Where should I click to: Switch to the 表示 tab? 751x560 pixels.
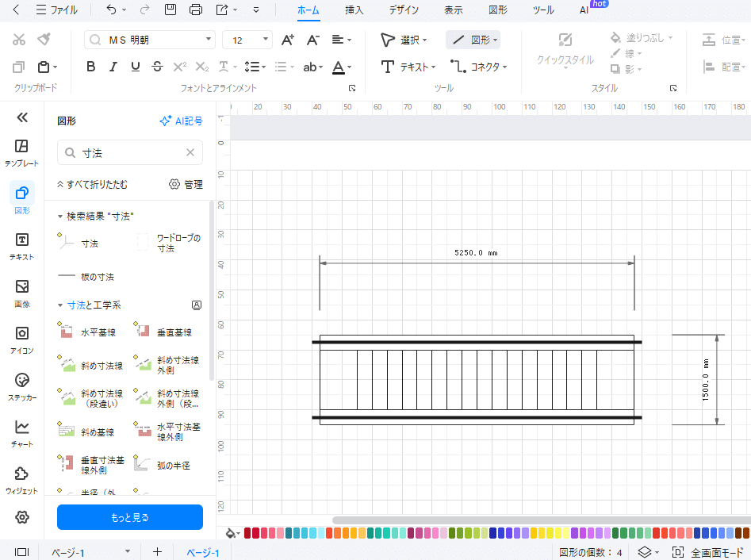[453, 10]
